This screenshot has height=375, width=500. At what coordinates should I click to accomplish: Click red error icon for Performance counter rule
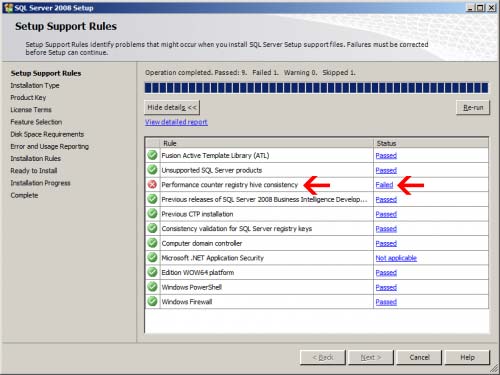click(152, 184)
